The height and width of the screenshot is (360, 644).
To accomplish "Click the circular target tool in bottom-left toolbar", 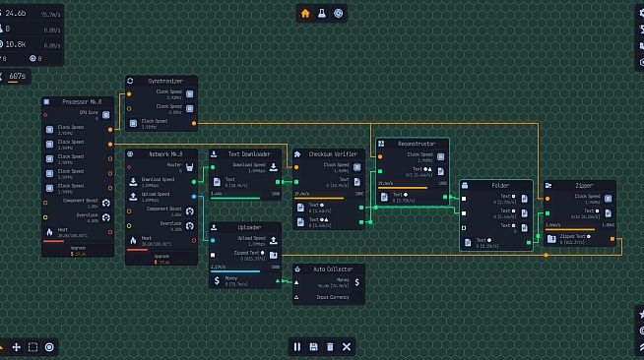I will (x=49, y=347).
